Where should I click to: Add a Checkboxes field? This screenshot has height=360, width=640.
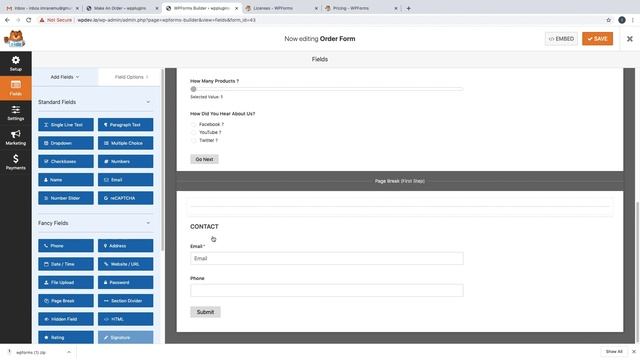tap(66, 162)
